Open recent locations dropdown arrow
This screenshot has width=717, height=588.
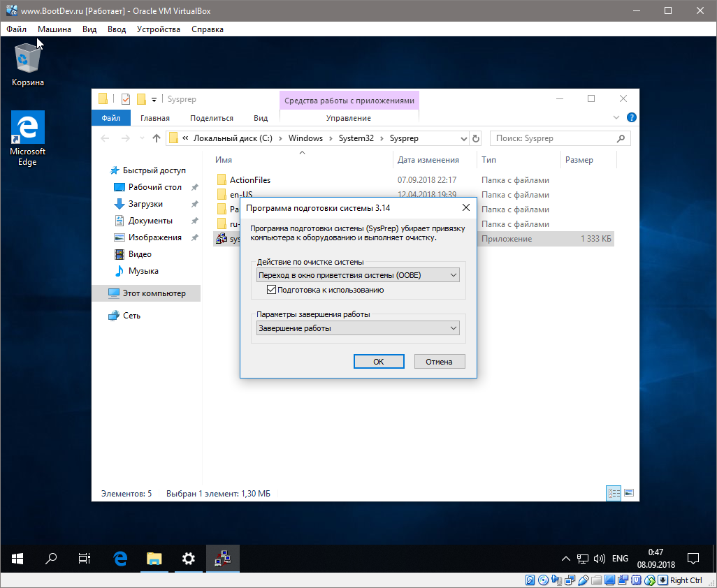point(142,138)
